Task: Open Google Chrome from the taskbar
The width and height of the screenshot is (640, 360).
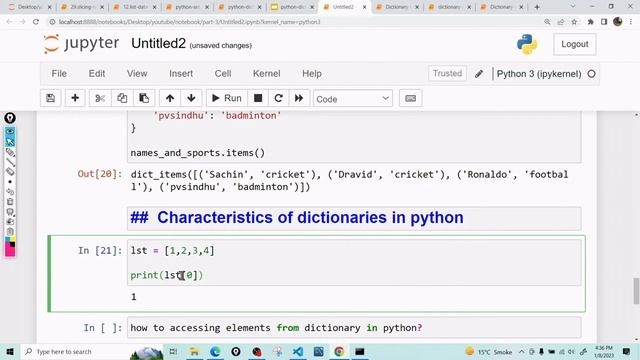Action: click(x=339, y=351)
